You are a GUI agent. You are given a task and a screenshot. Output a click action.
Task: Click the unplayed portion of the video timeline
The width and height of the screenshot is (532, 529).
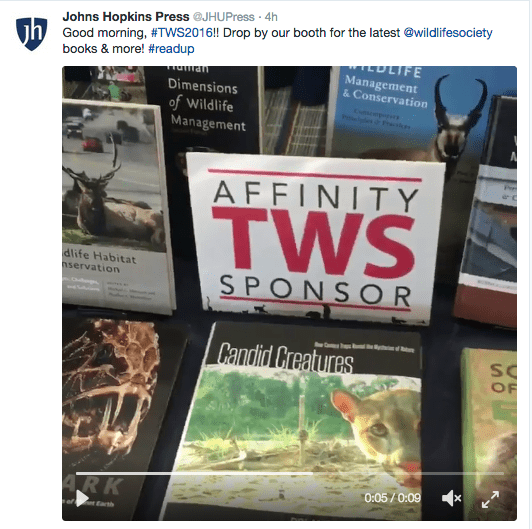pyautogui.click(x=408, y=473)
